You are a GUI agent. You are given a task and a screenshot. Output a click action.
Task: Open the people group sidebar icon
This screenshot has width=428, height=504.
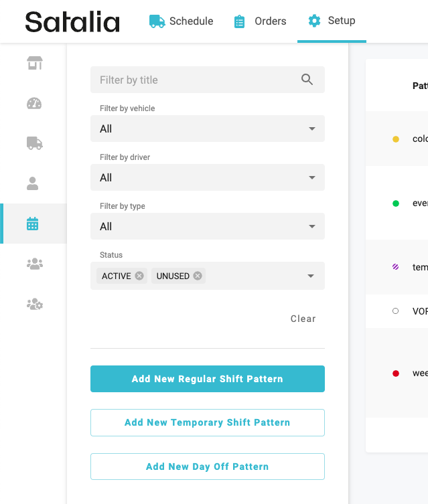pyautogui.click(x=34, y=264)
